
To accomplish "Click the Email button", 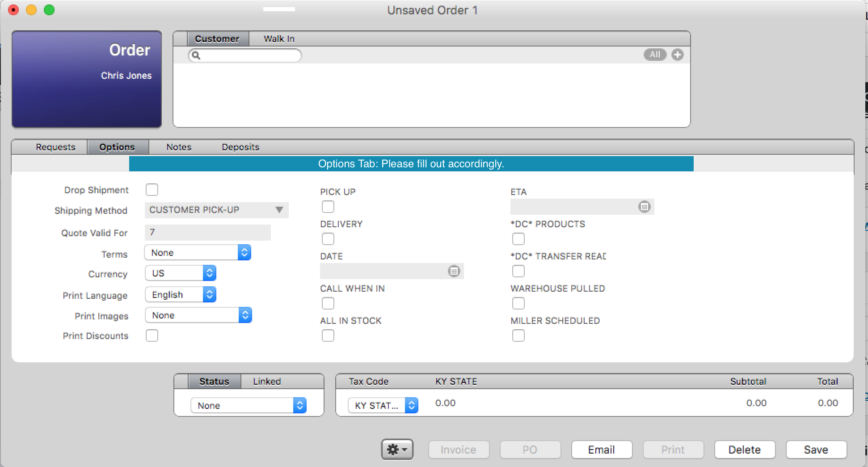I will (x=602, y=450).
